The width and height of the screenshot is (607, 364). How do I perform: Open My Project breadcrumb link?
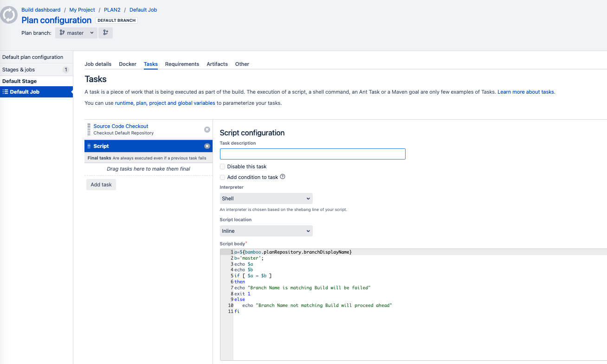(x=82, y=10)
